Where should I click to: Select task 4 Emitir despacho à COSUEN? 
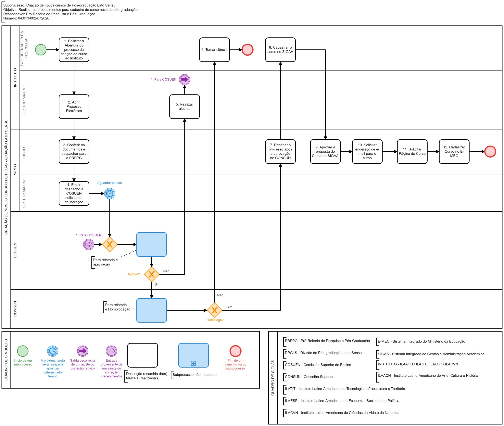(74, 194)
